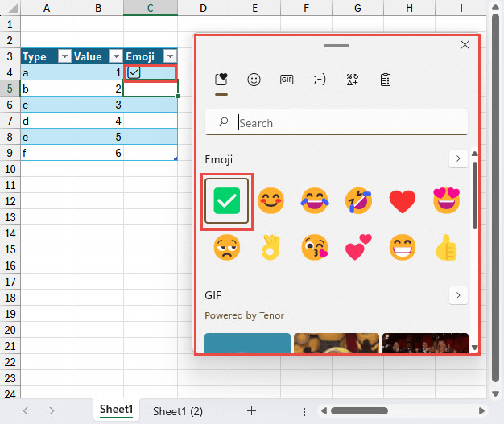Click horizontal scrollbar right arrow

(x=481, y=411)
